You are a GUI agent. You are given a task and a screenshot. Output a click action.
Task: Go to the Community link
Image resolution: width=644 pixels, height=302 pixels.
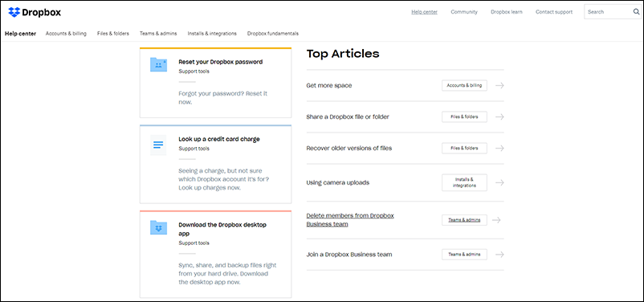pos(464,12)
